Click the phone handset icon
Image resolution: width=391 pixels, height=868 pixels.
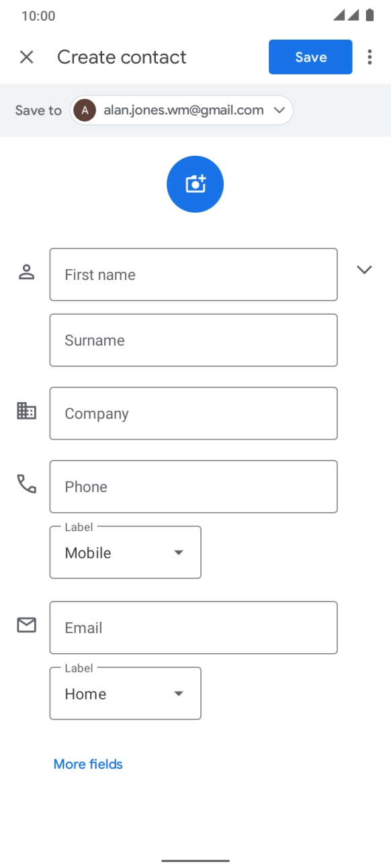pos(26,483)
